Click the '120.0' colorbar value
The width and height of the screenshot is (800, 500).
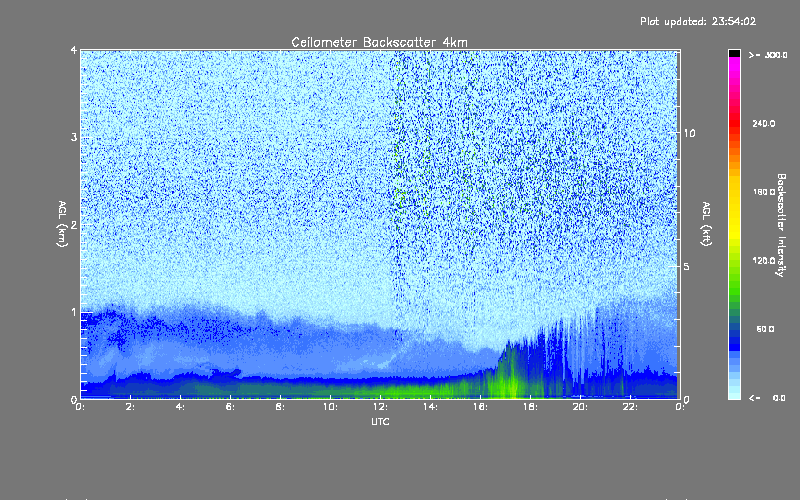(764, 261)
